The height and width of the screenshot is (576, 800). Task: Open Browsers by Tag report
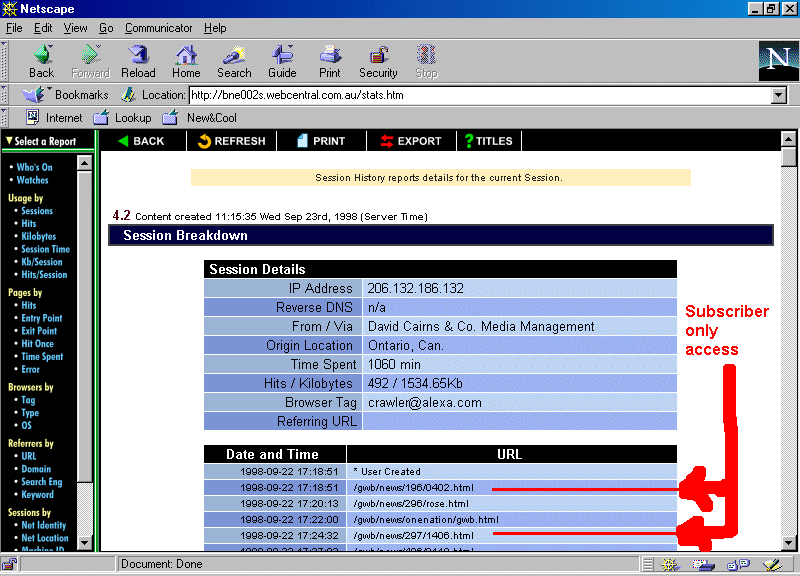click(x=28, y=399)
